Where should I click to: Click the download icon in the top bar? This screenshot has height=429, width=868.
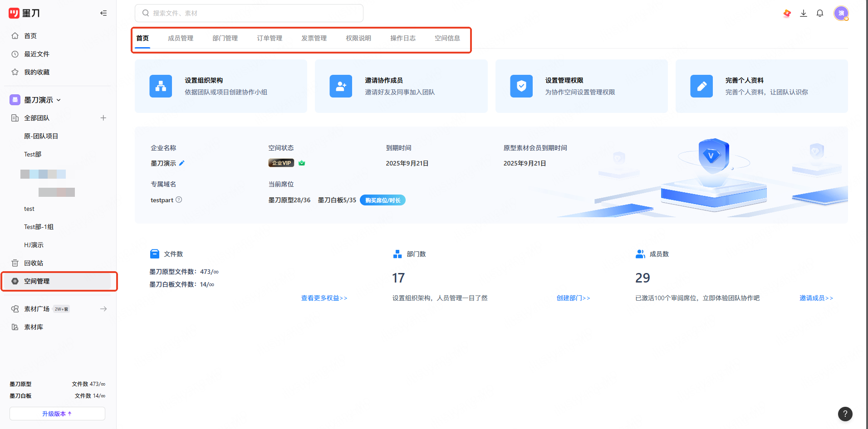[x=804, y=13]
